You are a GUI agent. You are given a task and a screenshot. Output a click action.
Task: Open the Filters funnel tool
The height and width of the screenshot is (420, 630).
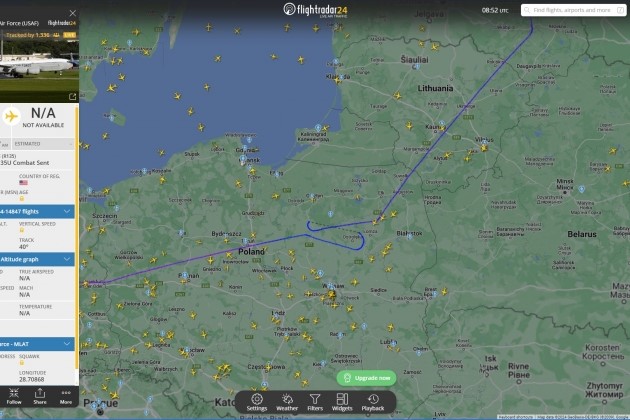(315, 402)
